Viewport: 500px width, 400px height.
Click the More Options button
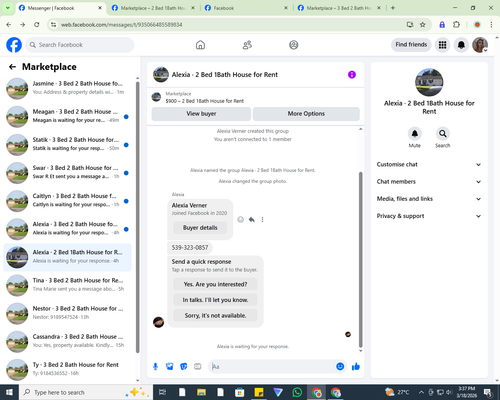pos(306,114)
